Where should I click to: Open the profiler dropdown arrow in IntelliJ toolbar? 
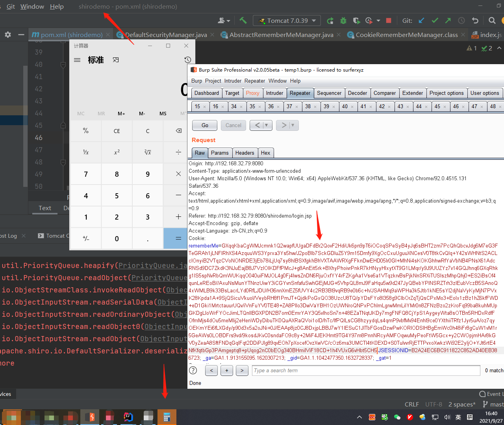coord(378,20)
